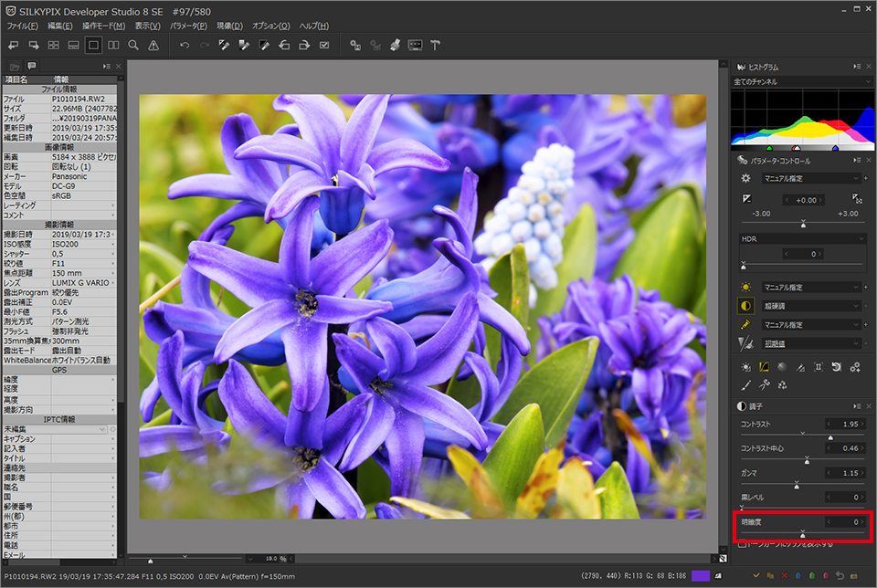Image resolution: width=877 pixels, height=588 pixels.
Task: Open the HDR dropdown selector
Action: tap(801, 238)
